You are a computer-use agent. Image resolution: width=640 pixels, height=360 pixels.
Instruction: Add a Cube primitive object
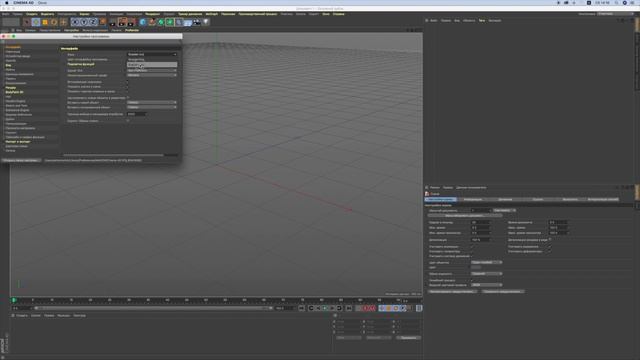pyautogui.click(x=142, y=22)
